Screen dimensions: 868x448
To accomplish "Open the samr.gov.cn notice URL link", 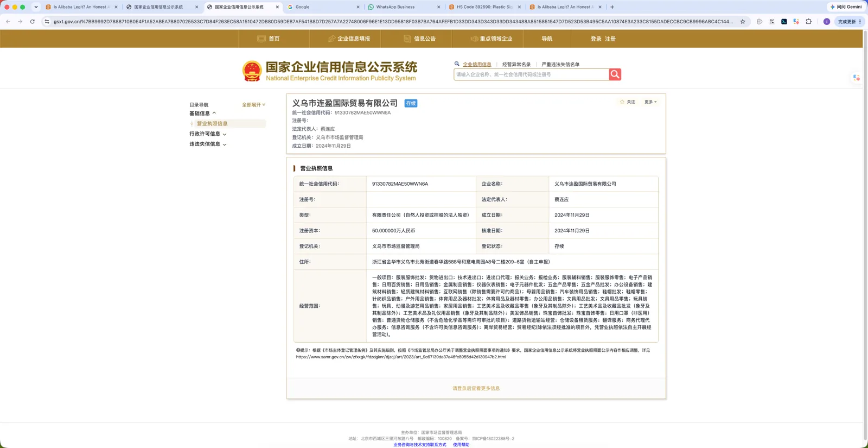I will click(x=401, y=357).
